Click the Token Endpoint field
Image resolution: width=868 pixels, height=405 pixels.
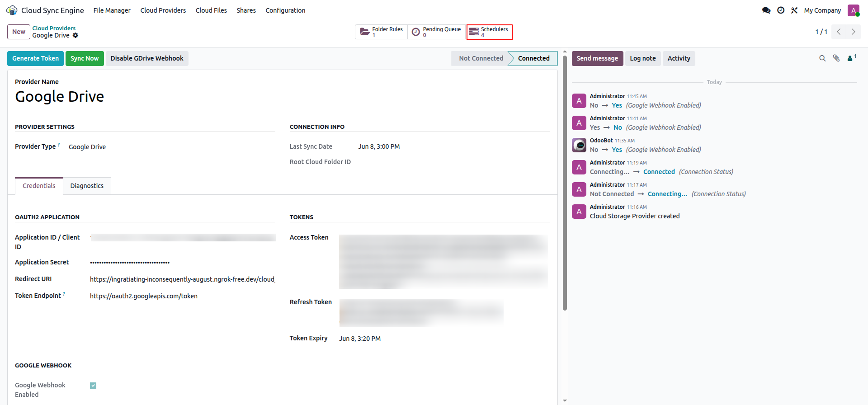[x=183, y=296]
